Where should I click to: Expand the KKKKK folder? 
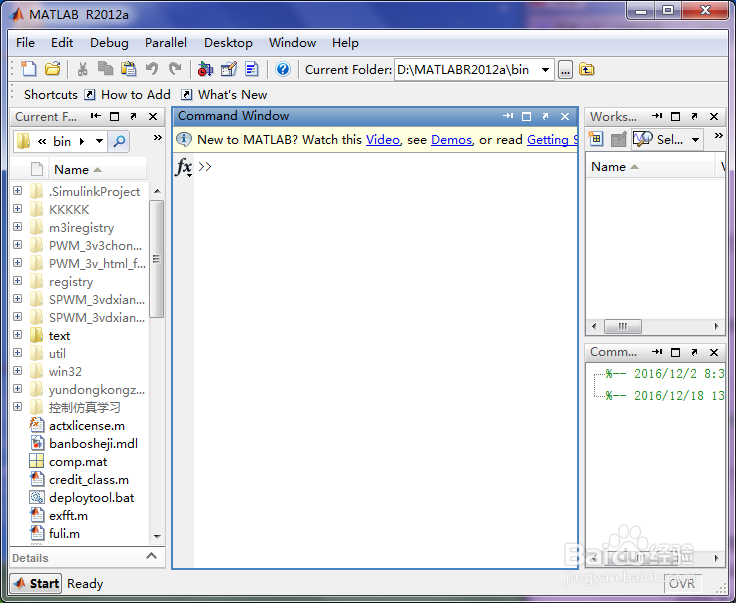(18, 208)
